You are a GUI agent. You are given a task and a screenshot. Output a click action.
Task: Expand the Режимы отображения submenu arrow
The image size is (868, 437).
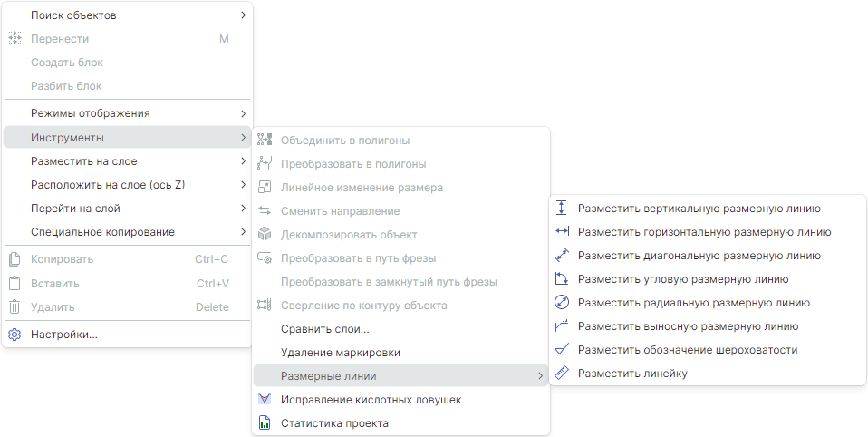244,113
